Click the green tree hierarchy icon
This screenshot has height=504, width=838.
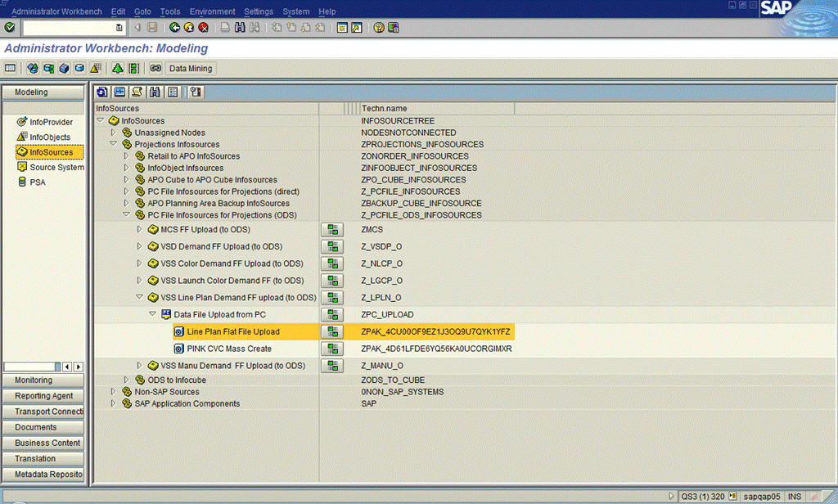point(118,68)
